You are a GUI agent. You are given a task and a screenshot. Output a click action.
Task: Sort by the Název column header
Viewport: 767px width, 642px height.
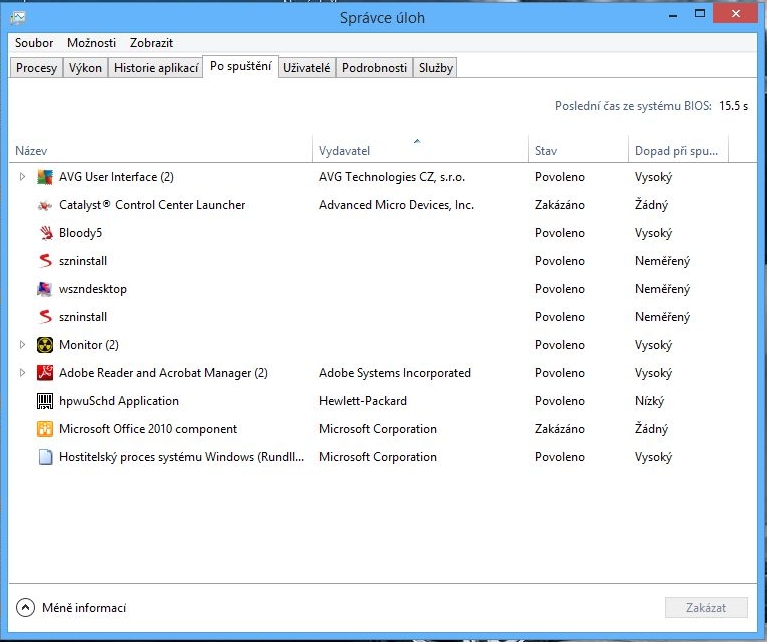pos(160,150)
